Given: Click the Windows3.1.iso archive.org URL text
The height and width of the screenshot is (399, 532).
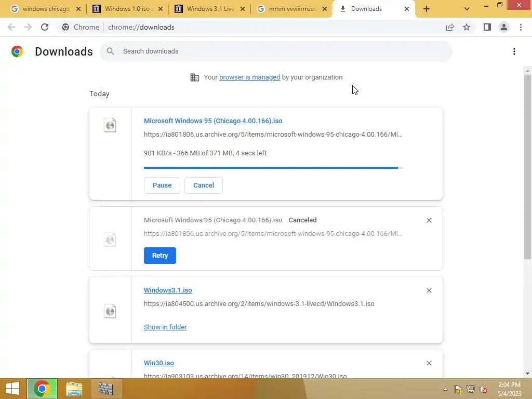Looking at the screenshot, I should pos(259,303).
